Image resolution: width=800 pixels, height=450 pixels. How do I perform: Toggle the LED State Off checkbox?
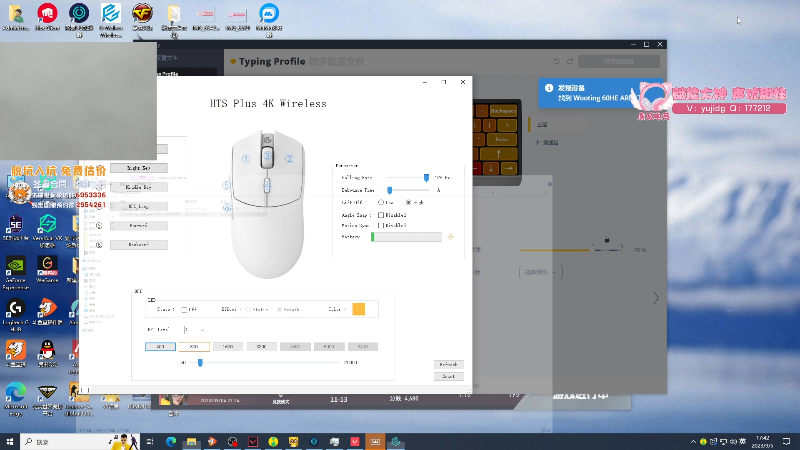tap(184, 309)
